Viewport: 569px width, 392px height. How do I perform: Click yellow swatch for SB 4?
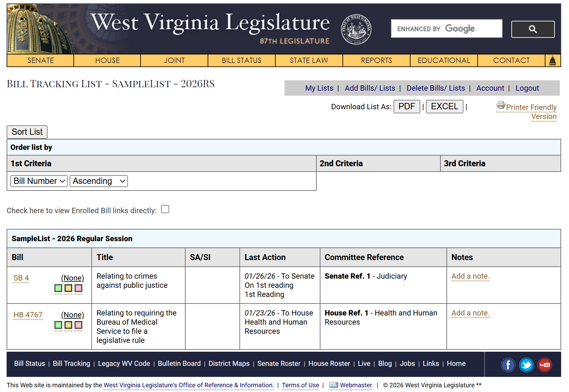68,288
